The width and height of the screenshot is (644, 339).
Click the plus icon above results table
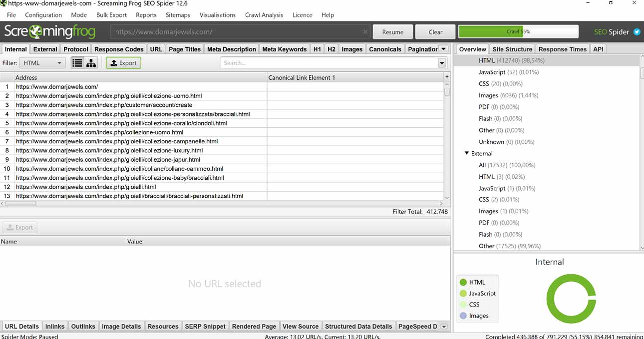[447, 77]
